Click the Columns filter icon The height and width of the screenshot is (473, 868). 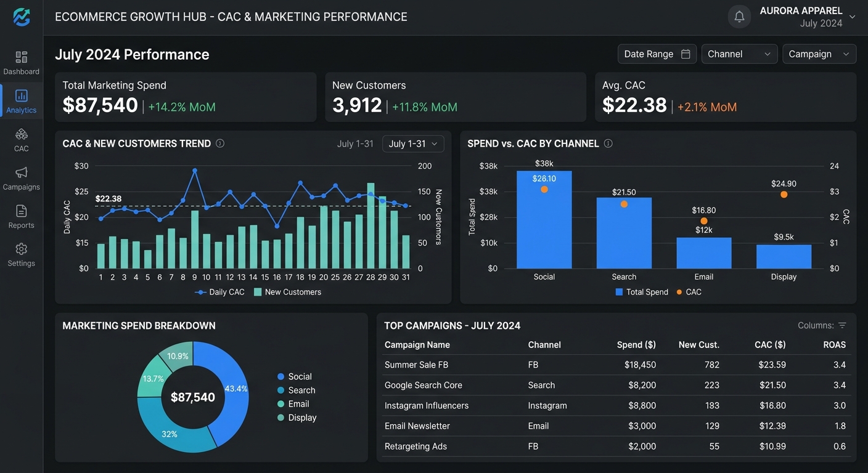(x=842, y=326)
